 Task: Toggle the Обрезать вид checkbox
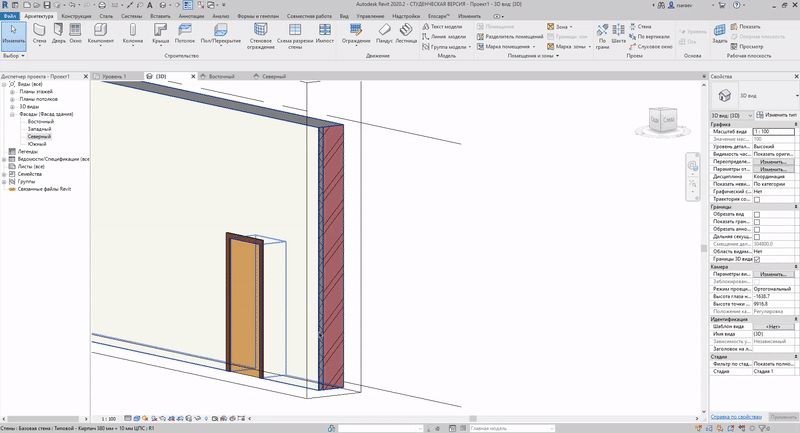[x=757, y=215]
